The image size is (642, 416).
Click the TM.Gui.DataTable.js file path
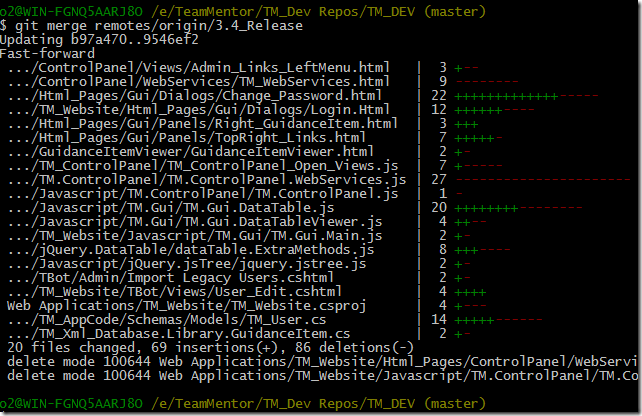pyautogui.click(x=171, y=208)
